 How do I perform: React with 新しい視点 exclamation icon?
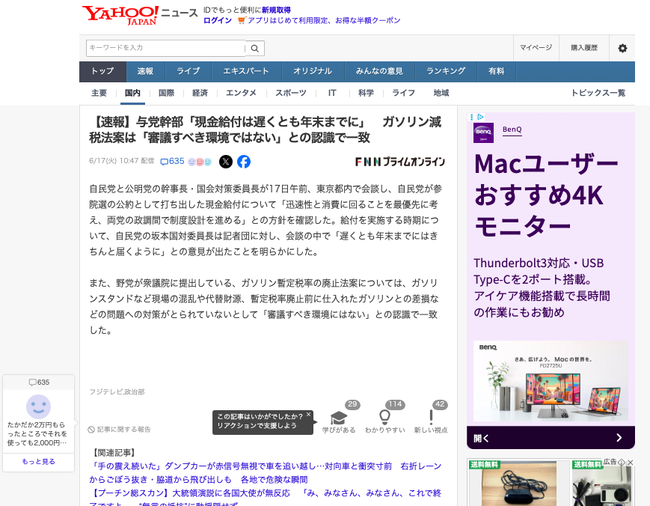431,418
